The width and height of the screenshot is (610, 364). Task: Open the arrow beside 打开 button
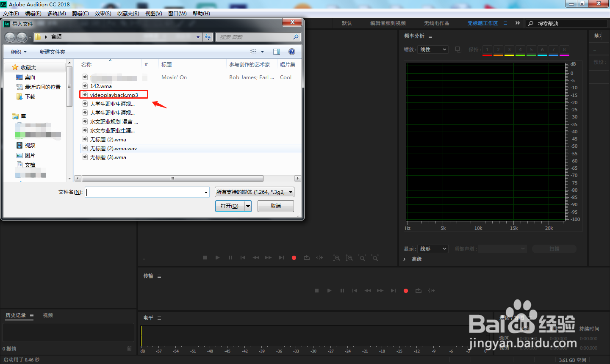248,206
